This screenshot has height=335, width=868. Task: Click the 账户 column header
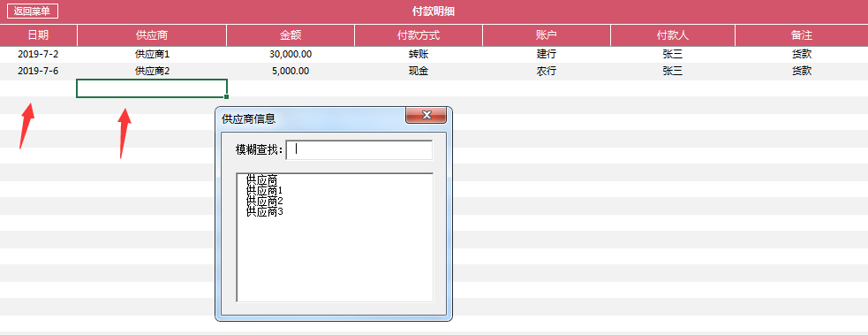click(x=547, y=35)
